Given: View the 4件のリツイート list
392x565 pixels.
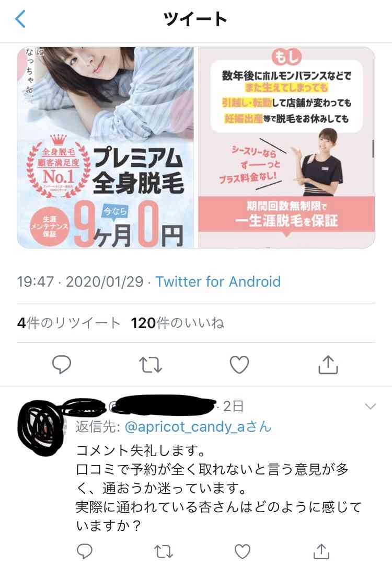Looking at the screenshot, I should coord(69,323).
